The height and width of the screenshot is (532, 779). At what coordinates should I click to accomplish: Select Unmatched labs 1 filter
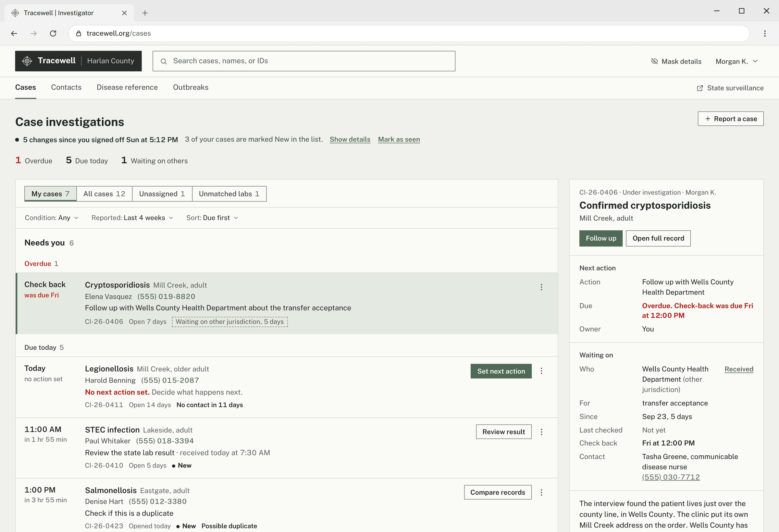point(229,194)
